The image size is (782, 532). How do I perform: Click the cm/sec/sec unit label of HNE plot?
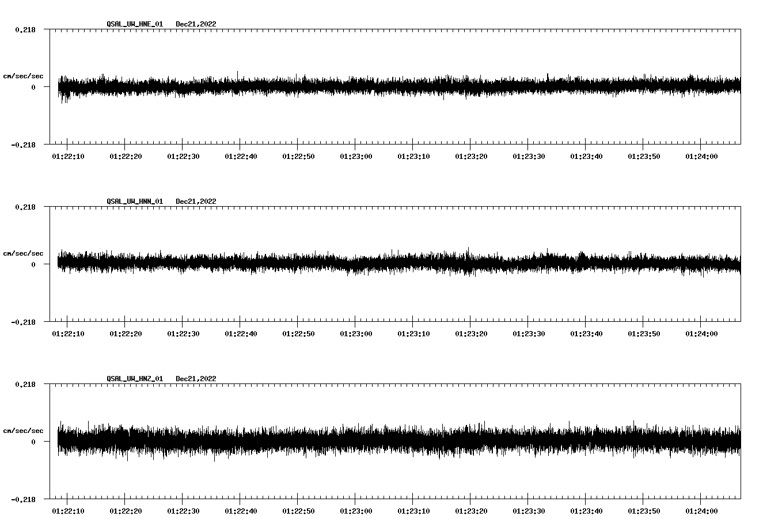click(23, 76)
